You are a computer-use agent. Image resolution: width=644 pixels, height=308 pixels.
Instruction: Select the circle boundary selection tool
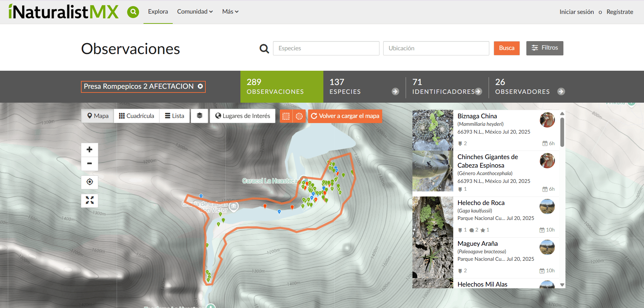point(299,116)
